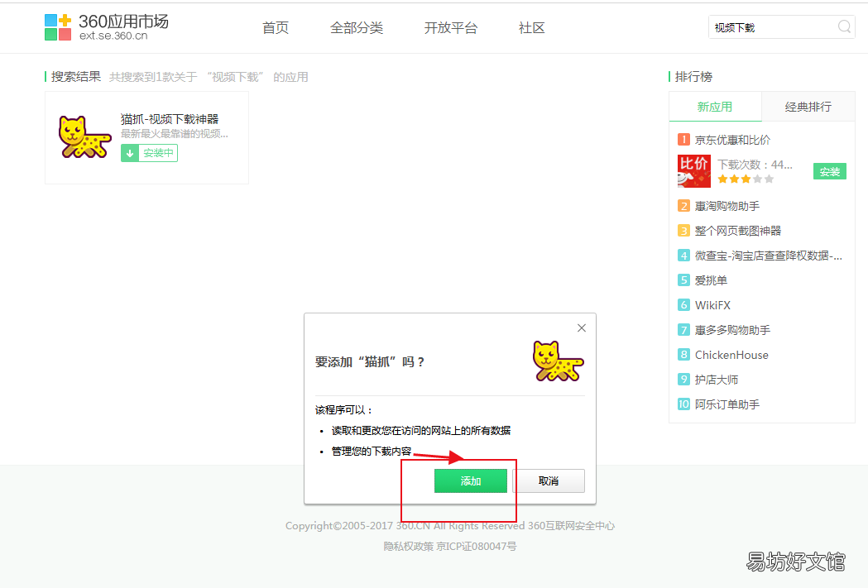Click the rank number 10 badge
Viewport: 868px width, 588px height.
tap(683, 404)
